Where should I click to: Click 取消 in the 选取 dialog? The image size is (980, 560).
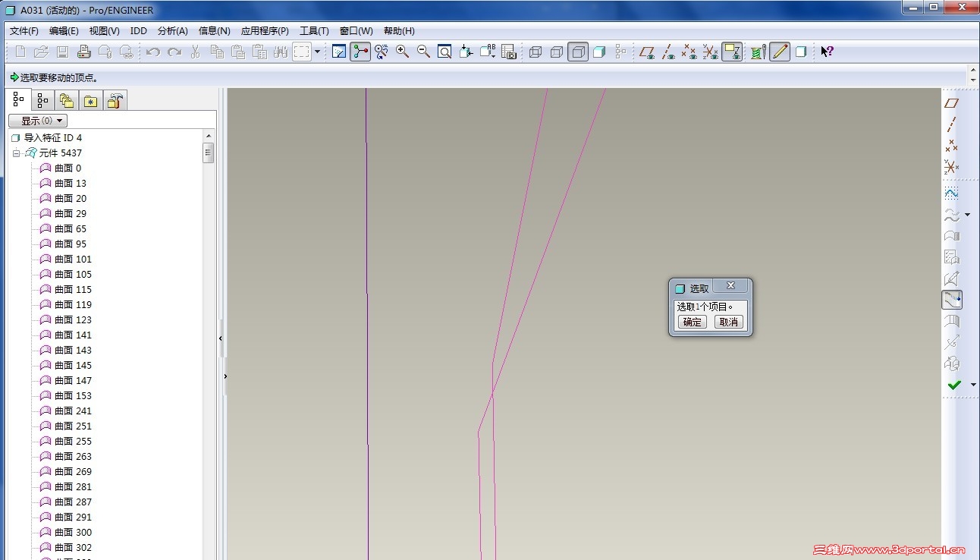[729, 322]
